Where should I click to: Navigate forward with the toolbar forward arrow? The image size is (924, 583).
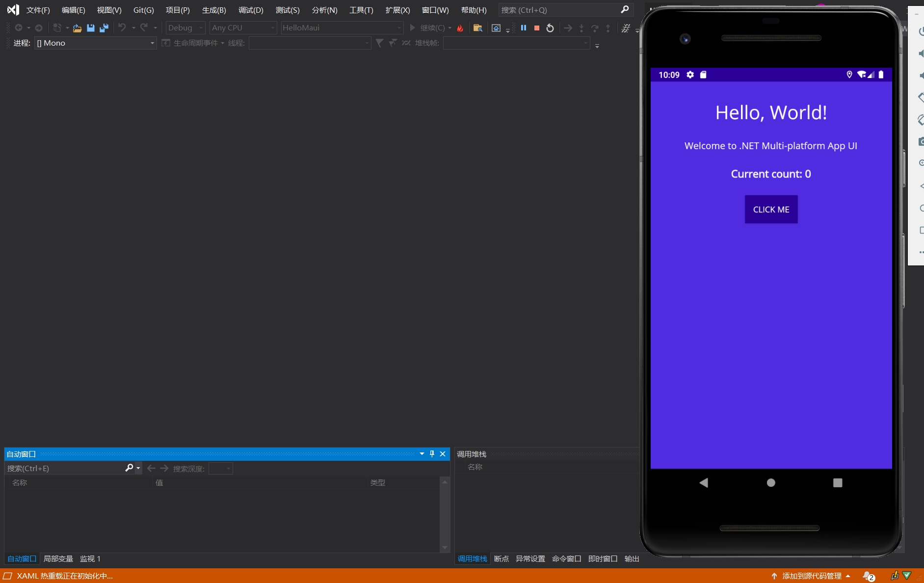(x=39, y=28)
